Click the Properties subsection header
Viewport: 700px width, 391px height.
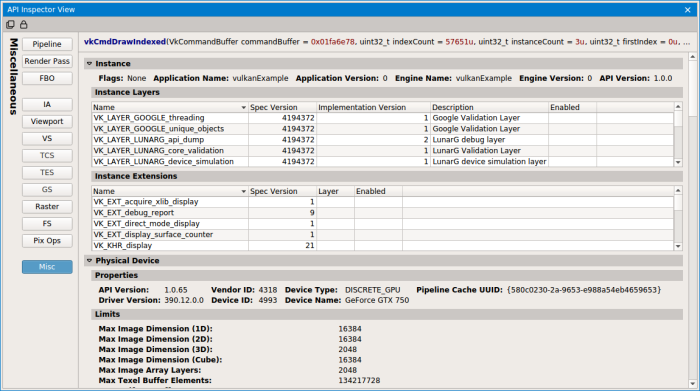coord(387,275)
